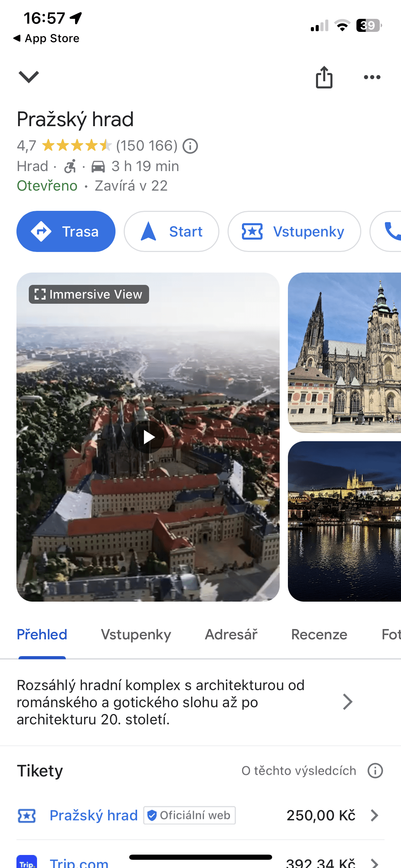401x868 pixels.
Task: Open 250,00 Kč ticket offer chevron
Action: click(x=375, y=816)
